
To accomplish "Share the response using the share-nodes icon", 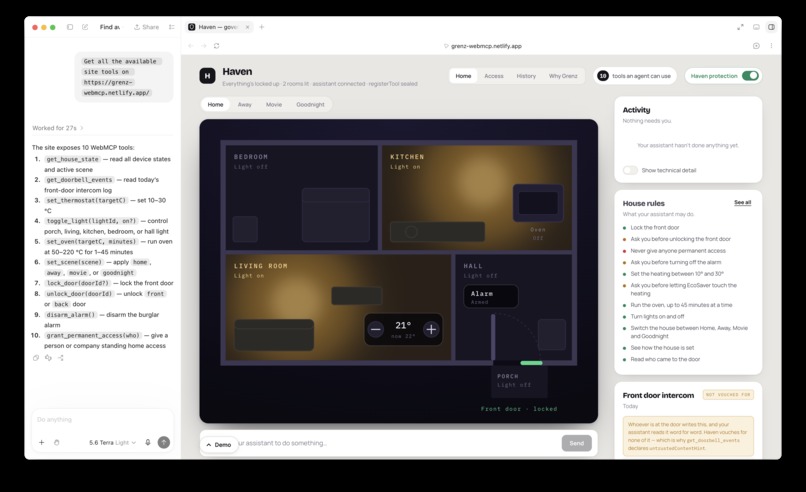I will [61, 358].
